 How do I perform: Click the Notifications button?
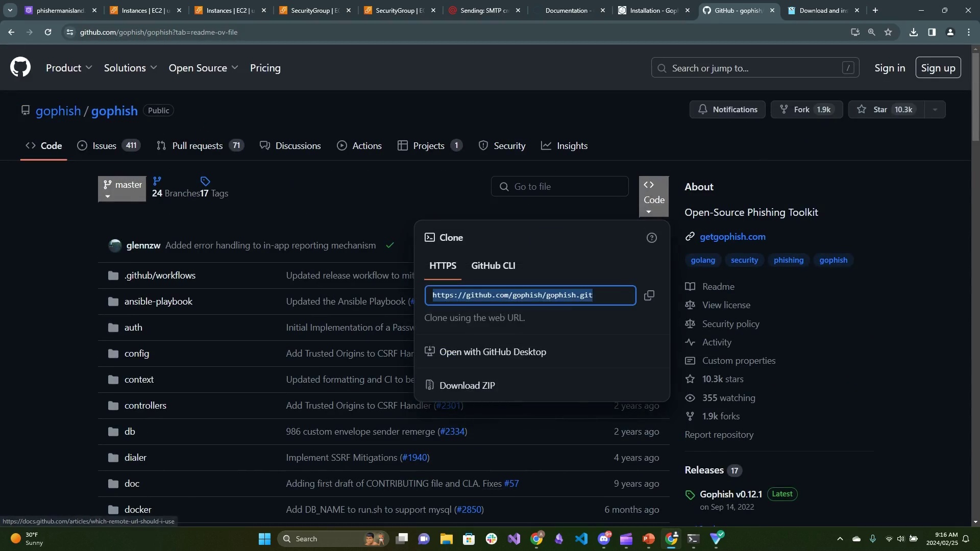click(727, 110)
